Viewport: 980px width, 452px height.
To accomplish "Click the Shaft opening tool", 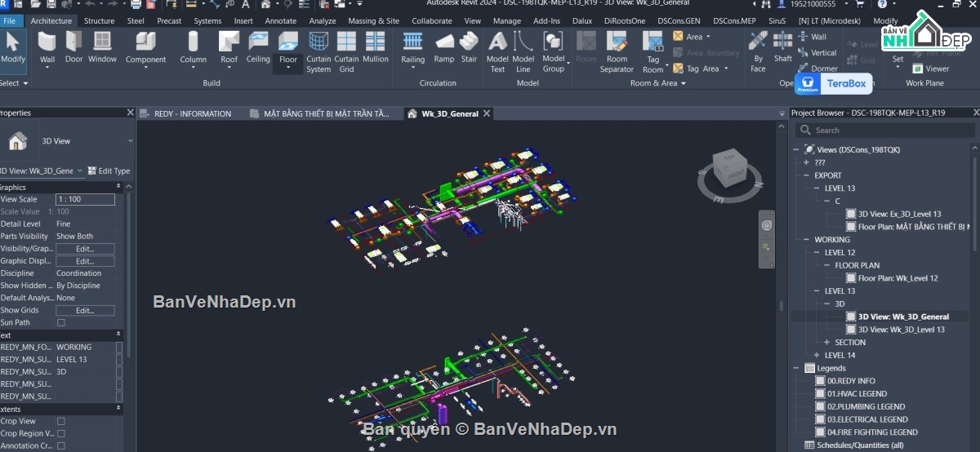I will (x=783, y=48).
